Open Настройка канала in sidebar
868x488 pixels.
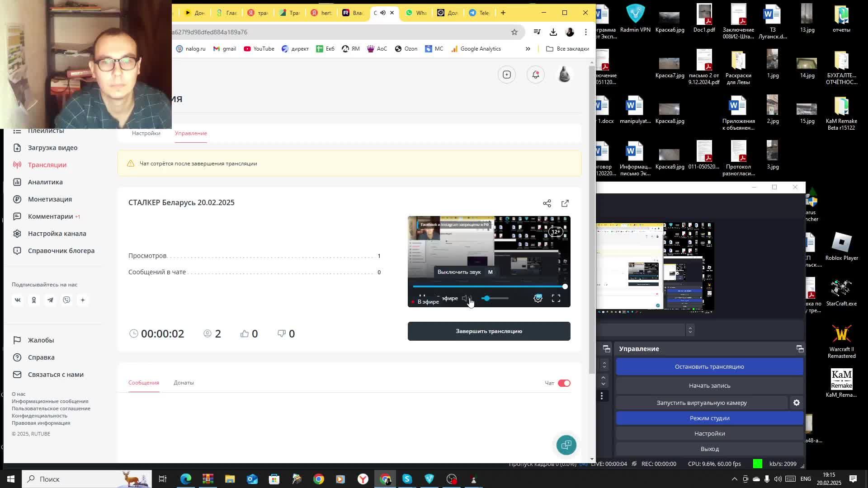click(57, 234)
